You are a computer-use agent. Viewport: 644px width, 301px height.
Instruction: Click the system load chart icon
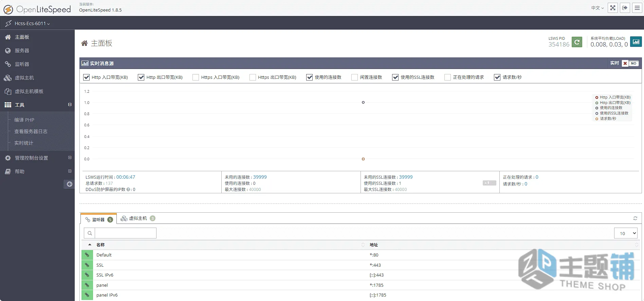click(x=636, y=42)
